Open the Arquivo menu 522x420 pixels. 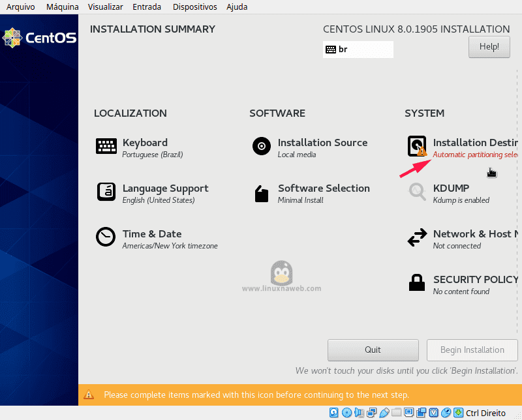21,7
